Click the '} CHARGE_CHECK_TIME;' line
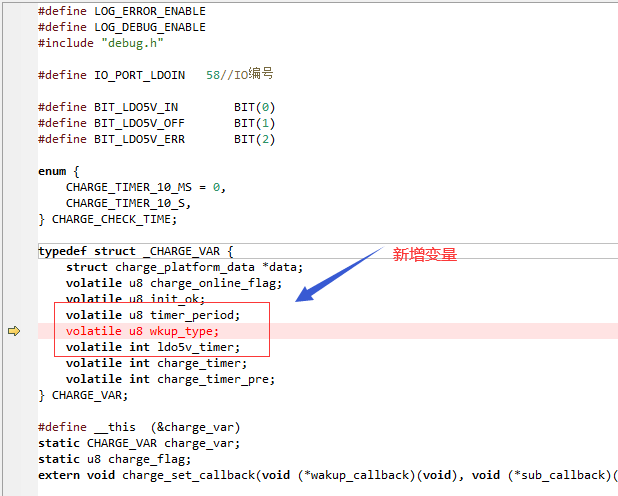This screenshot has height=496, width=618. (x=108, y=219)
